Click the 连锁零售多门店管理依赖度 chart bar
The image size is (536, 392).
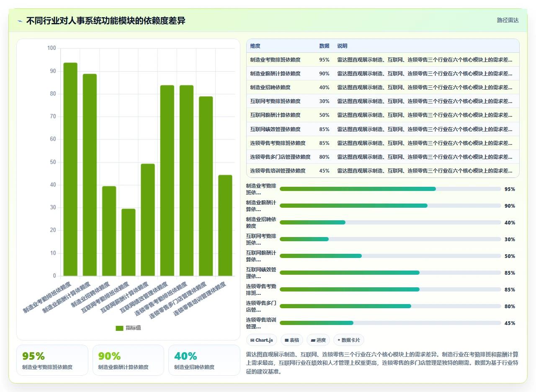206,186
